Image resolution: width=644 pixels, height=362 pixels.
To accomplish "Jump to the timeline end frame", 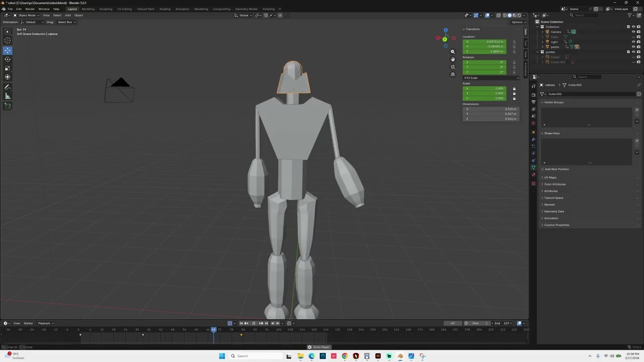I will pos(267,323).
